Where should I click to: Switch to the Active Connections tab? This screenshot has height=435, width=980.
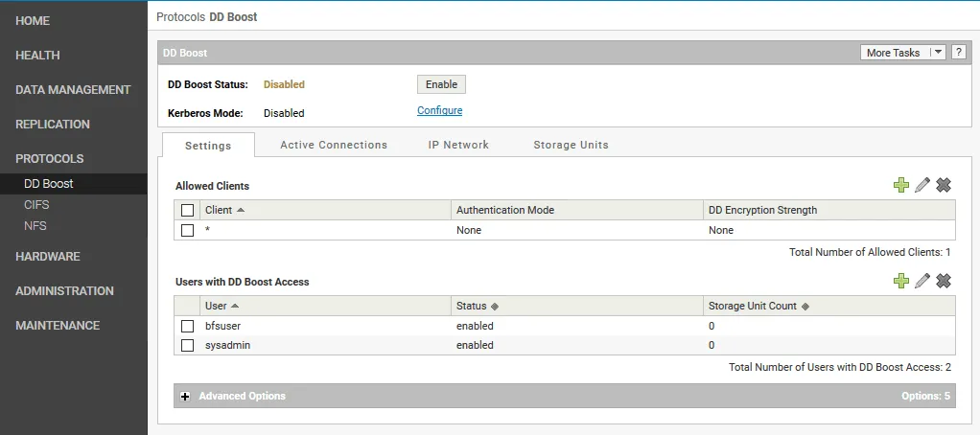tap(334, 145)
